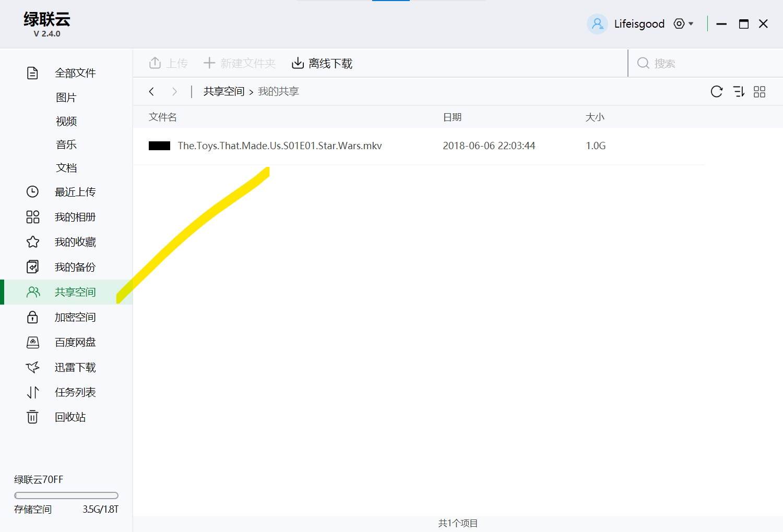Click the 回收站 trash can icon
783x532 pixels.
click(32, 417)
